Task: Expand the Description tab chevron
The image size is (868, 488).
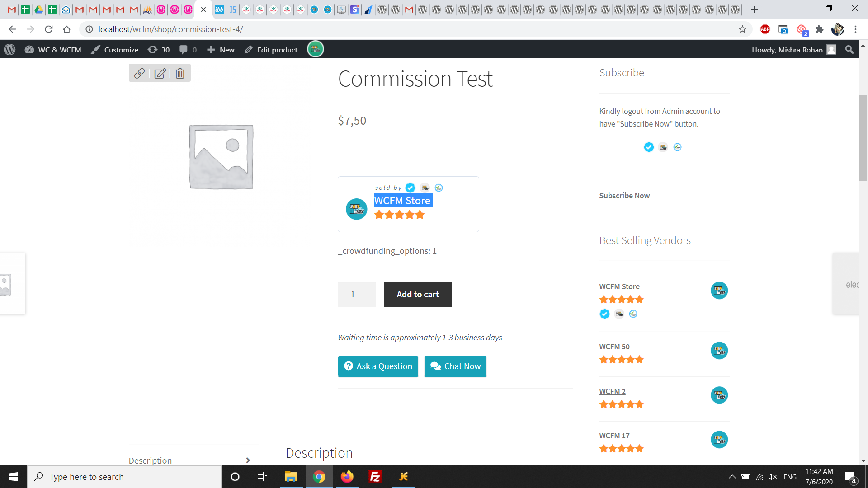Action: pos(248,460)
